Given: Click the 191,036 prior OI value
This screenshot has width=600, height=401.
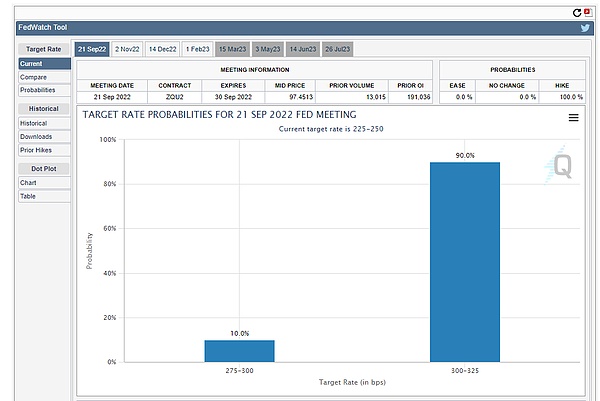Looking at the screenshot, I should click(x=419, y=97).
